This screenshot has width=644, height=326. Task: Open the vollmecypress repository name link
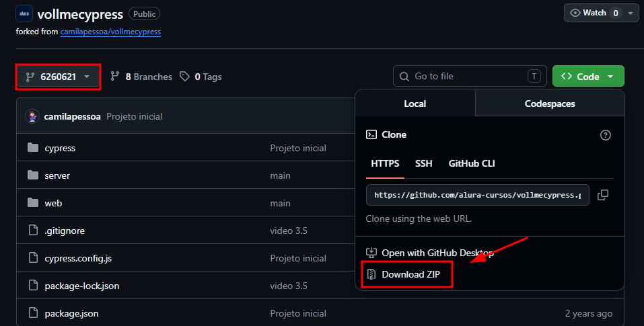80,14
